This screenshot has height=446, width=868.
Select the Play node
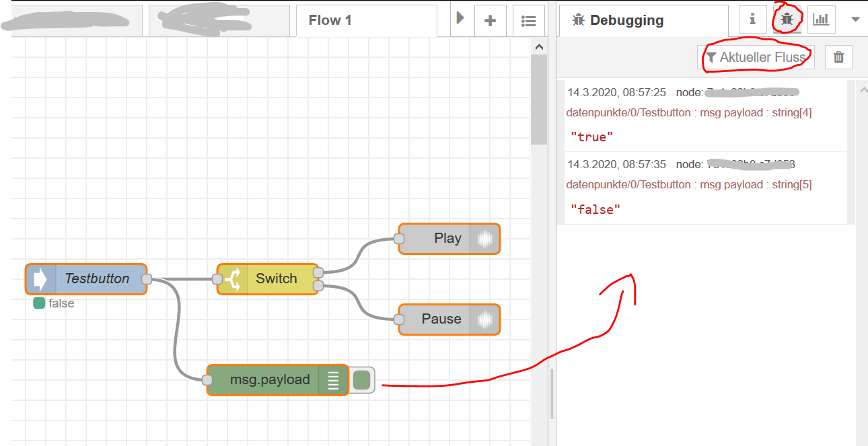coord(449,238)
